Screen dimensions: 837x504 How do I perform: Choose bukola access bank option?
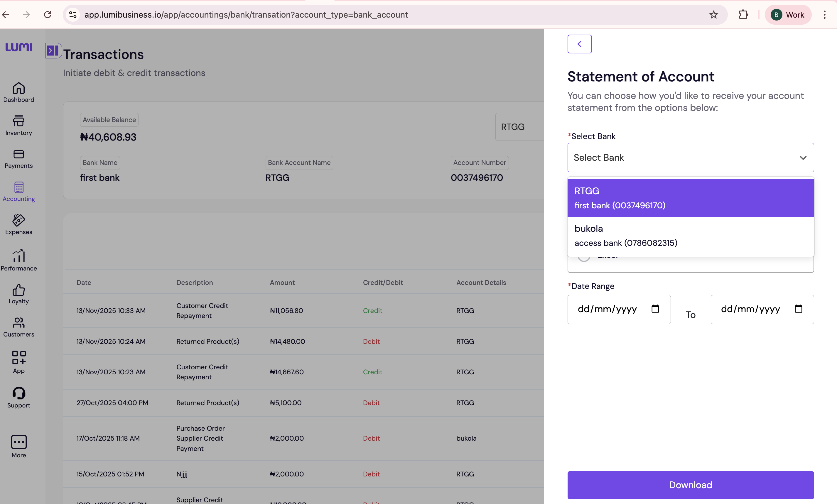(690, 236)
